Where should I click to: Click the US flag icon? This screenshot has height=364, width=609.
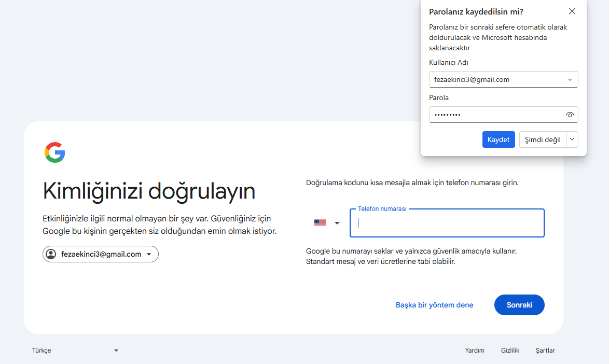320,223
